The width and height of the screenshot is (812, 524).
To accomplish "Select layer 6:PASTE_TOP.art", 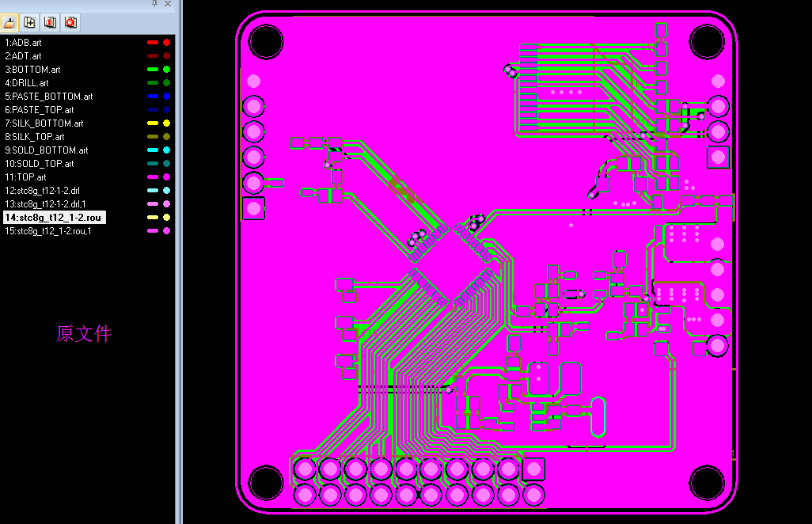I will click(40, 110).
